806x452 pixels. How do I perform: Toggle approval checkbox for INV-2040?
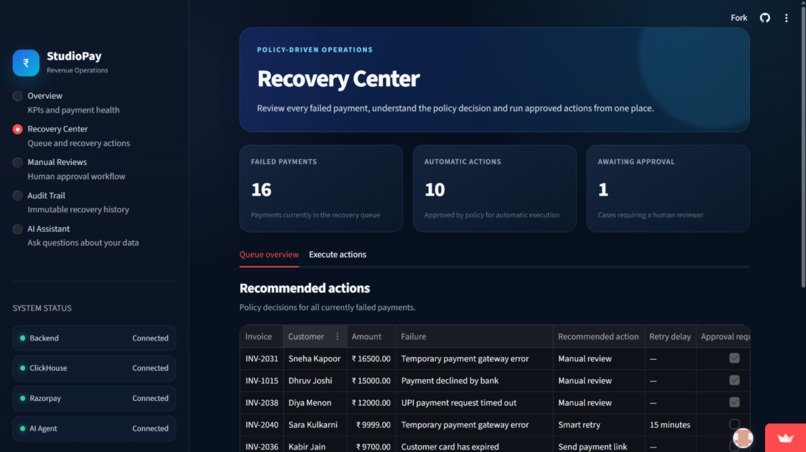point(734,424)
